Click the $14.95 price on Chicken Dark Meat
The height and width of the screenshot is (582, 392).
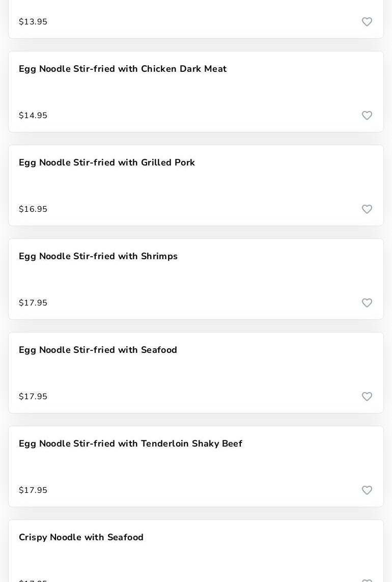pyautogui.click(x=33, y=116)
